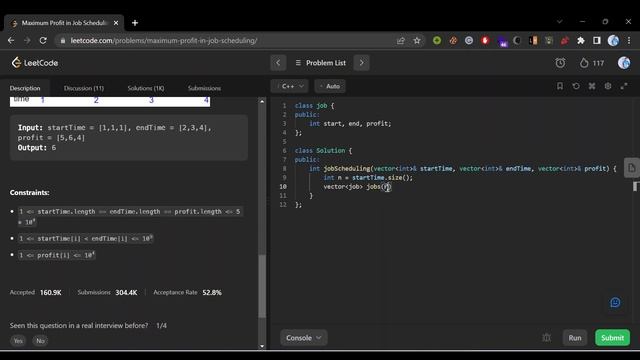Image resolution: width=640 pixels, height=360 pixels.
Task: Expand editor to fullscreen icon
Action: coord(624,86)
